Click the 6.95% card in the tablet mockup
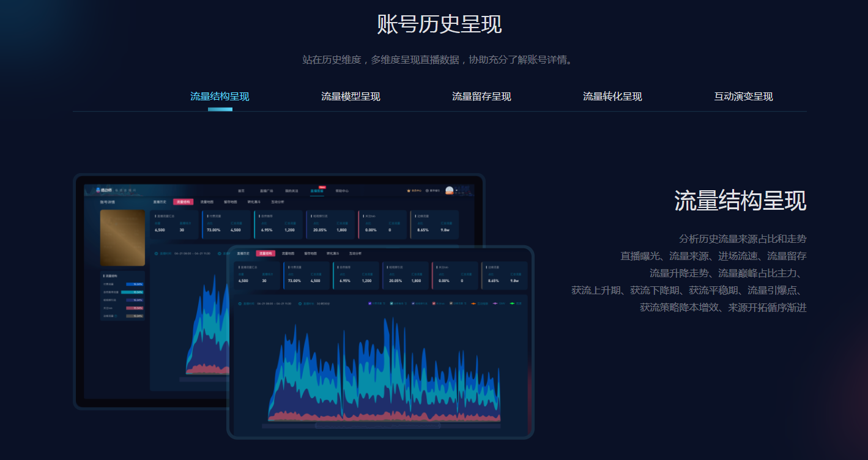The width and height of the screenshot is (868, 460). [356, 276]
